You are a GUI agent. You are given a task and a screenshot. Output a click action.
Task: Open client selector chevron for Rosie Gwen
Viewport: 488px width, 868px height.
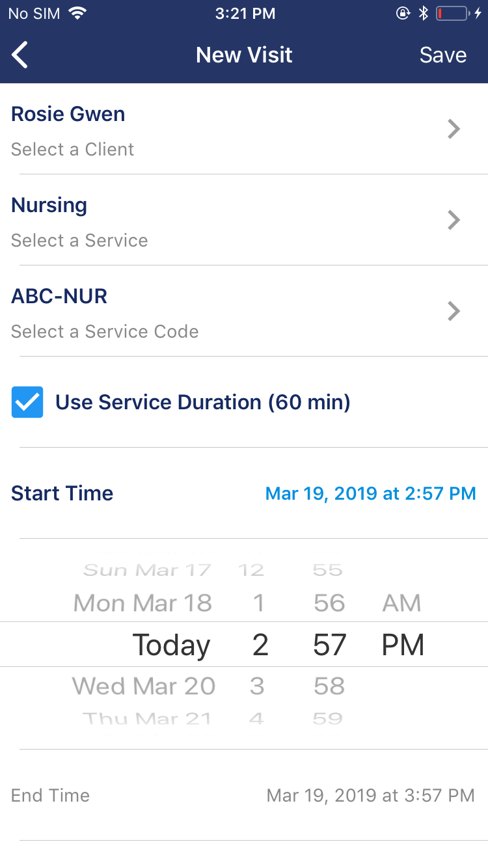(x=454, y=129)
